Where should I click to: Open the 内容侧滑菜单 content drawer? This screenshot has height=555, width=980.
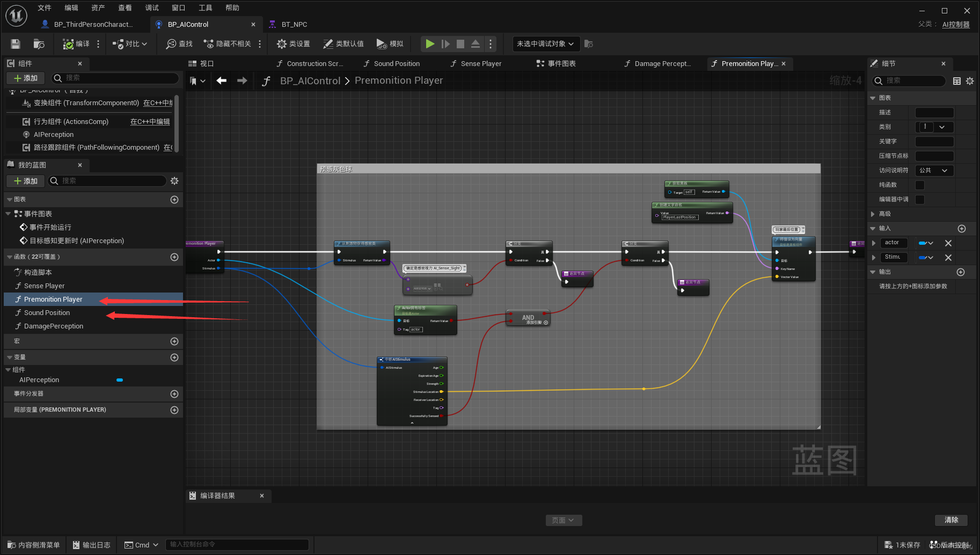coord(33,545)
